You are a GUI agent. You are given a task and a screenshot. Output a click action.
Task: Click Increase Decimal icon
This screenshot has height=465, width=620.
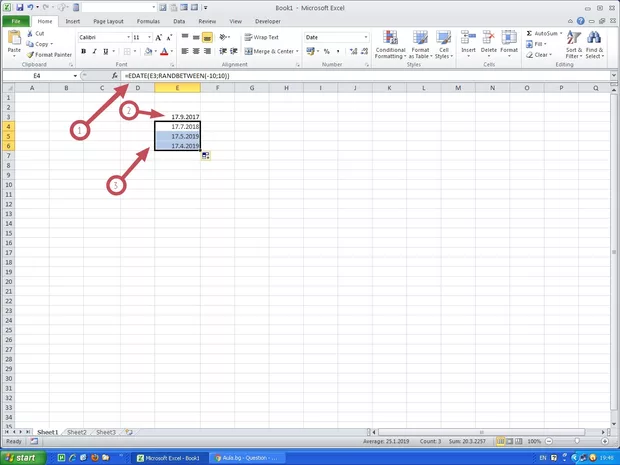point(353,51)
